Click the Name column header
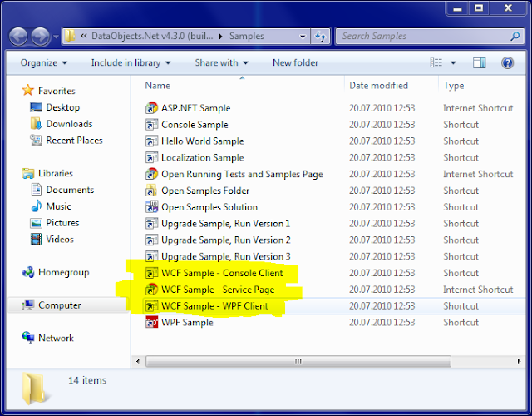Image resolution: width=532 pixels, height=416 pixels. point(157,86)
